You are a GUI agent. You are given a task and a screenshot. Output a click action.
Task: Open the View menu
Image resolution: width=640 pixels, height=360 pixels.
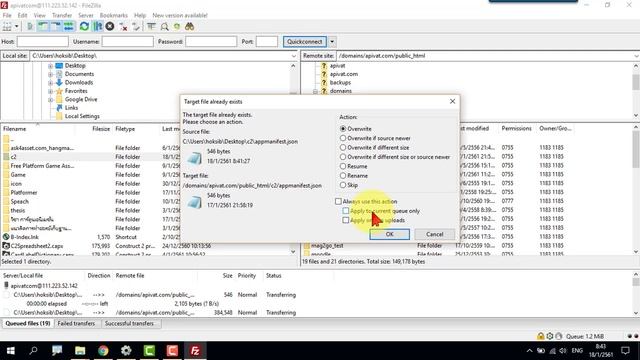(40, 15)
